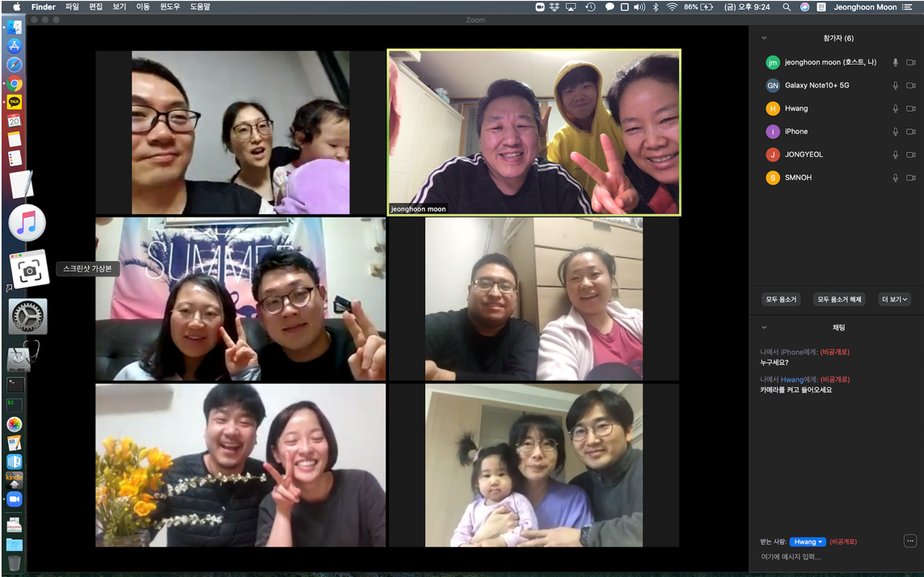The width and height of the screenshot is (924, 577).
Task: Click camera icon in the iPhone participant row
Action: (x=910, y=132)
